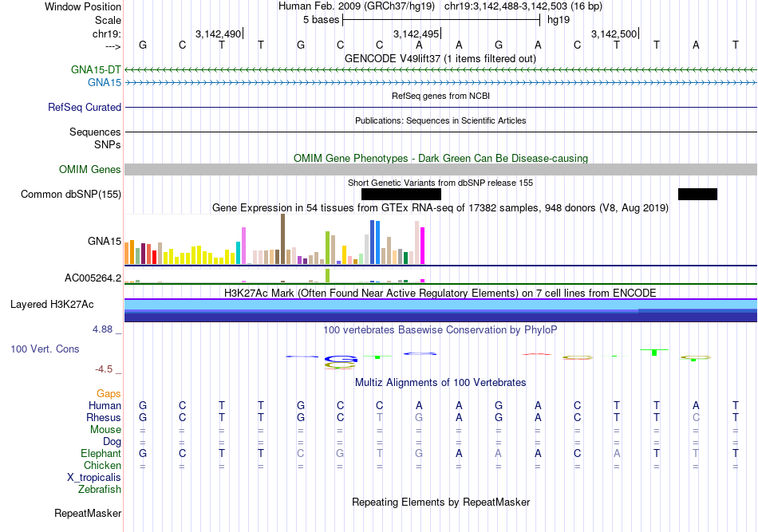This screenshot has width=758, height=532.
Task: Select the Rhesus alignment row label
Action: pyautogui.click(x=104, y=417)
